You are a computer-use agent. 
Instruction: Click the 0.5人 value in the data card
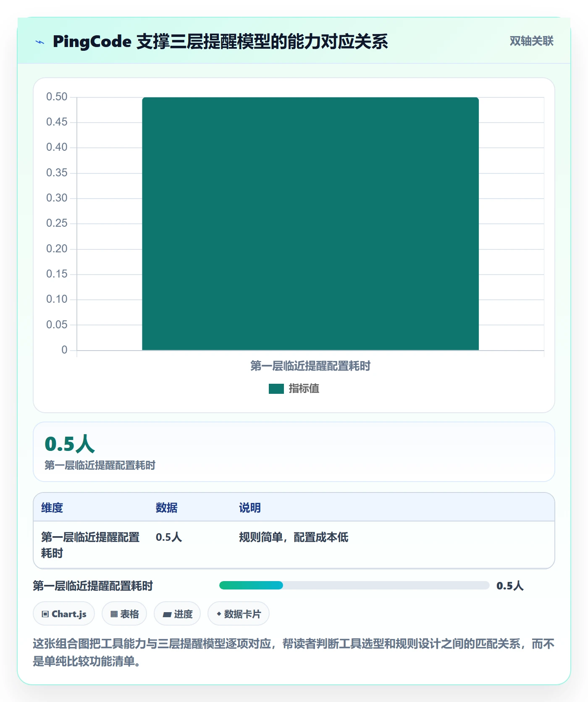70,444
